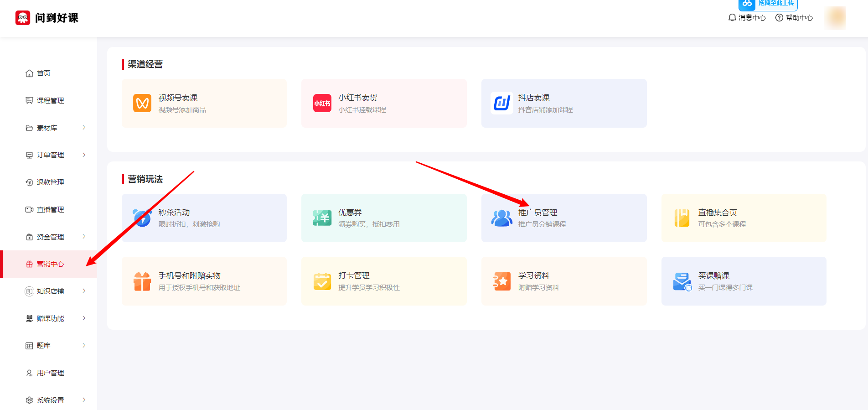The height and width of the screenshot is (410, 868).
Task: Click the 订单管理 sidebar icon
Action: [29, 155]
